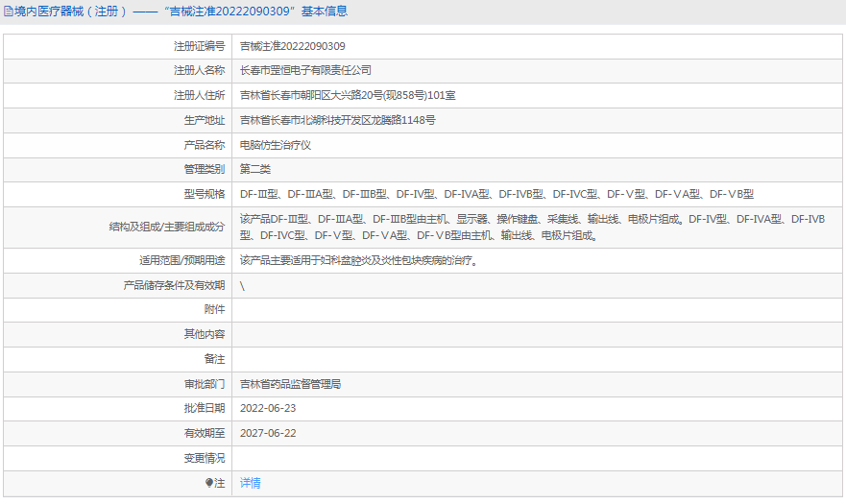Click the document icon beside the page title
The height and width of the screenshot is (504, 846).
[x=9, y=12]
